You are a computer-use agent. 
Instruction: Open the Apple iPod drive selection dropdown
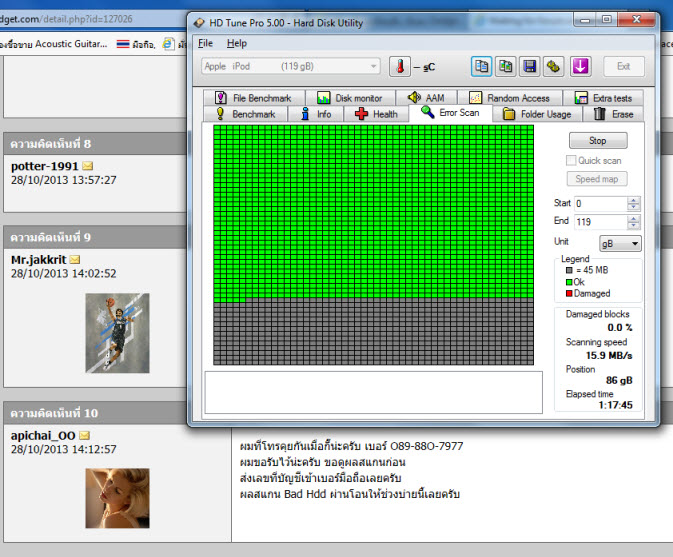290,67
